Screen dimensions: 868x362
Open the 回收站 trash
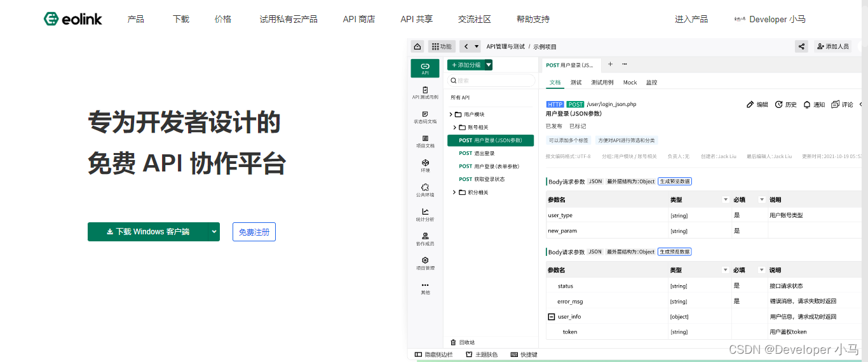(x=463, y=342)
